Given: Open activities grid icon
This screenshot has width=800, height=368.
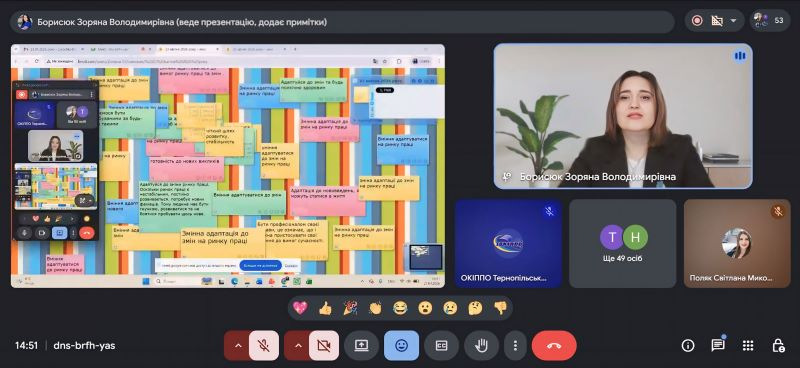Looking at the screenshot, I should pos(748,346).
